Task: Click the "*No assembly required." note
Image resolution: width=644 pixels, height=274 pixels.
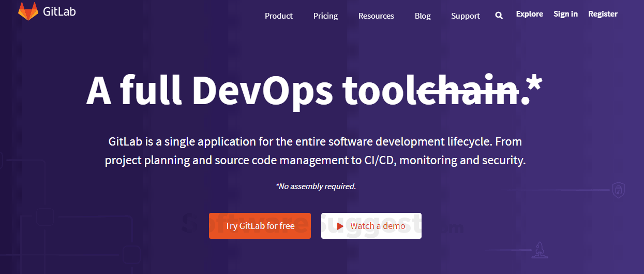Action: click(x=316, y=186)
